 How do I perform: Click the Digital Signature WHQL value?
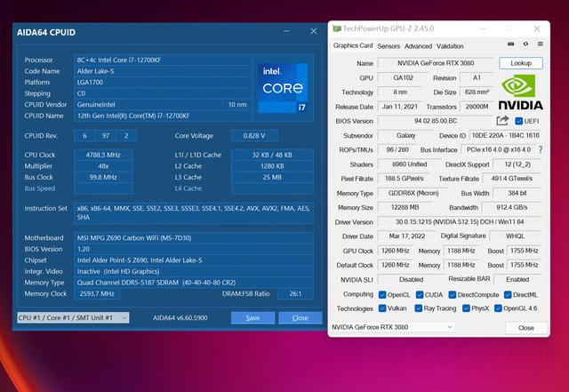click(x=516, y=236)
